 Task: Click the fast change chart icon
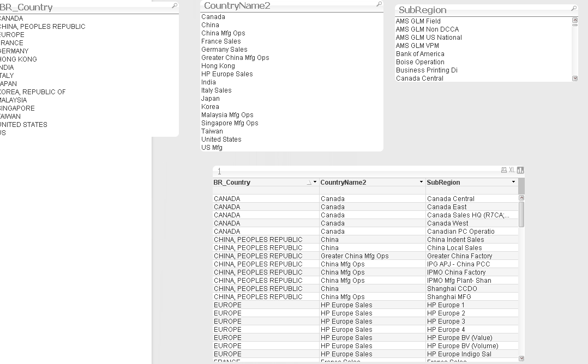coord(520,170)
